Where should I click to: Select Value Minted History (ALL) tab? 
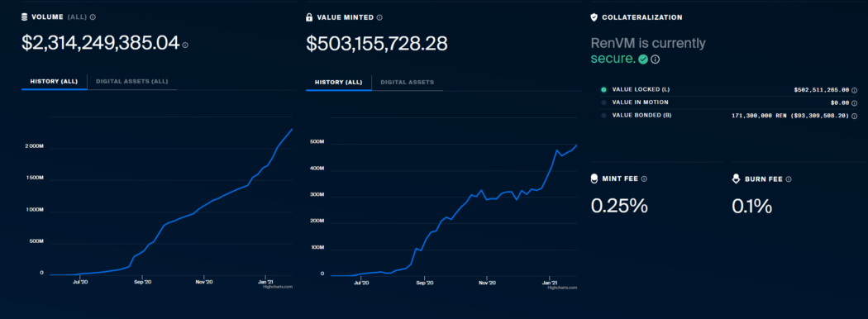[339, 83]
